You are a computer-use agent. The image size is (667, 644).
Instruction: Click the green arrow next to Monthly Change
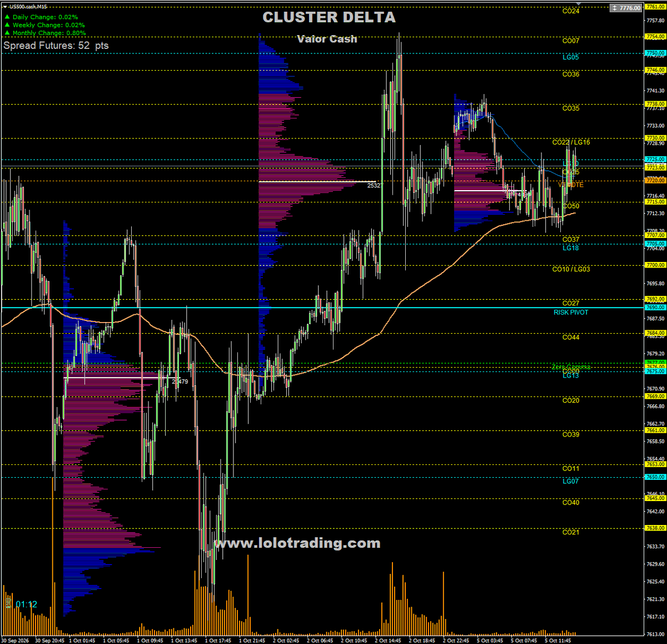[x=7, y=33]
